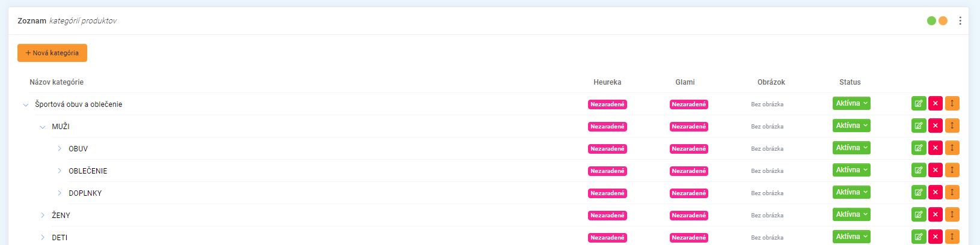Open Aktívna status dropdown for OBLEČENIE

click(851, 170)
